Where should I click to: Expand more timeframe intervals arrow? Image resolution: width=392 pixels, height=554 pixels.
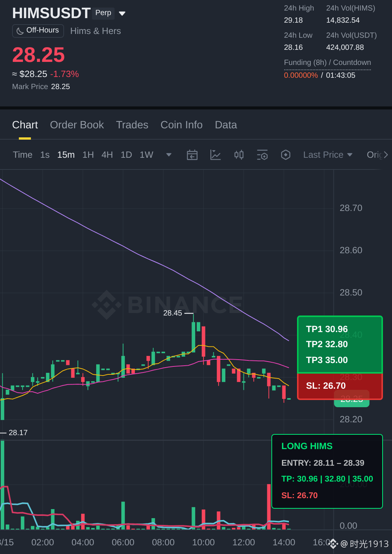169,155
